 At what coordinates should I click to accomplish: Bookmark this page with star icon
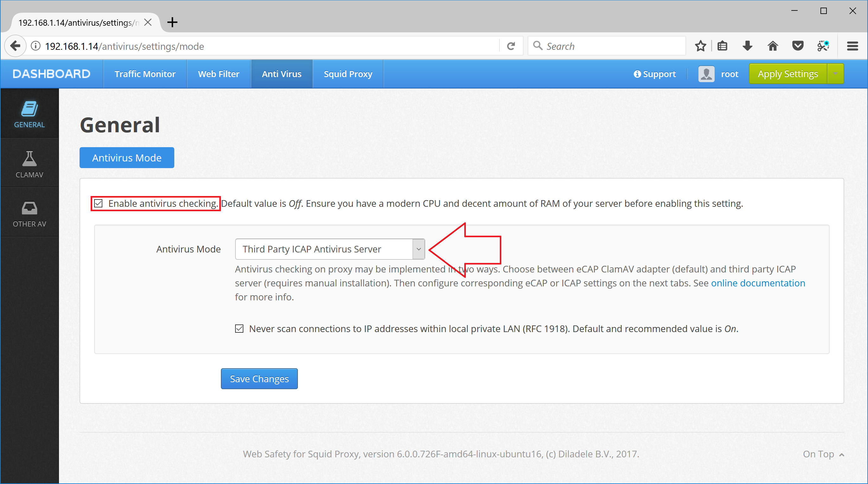click(700, 46)
